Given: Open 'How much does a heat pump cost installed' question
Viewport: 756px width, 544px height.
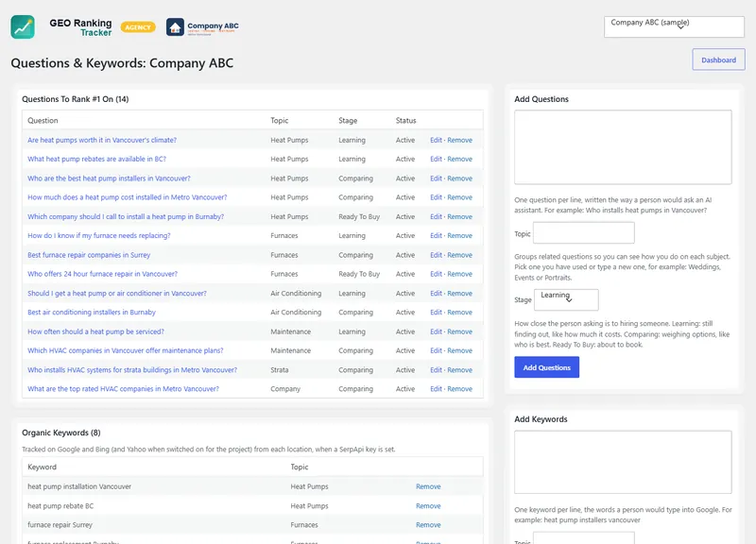Looking at the screenshot, I should point(128,197).
